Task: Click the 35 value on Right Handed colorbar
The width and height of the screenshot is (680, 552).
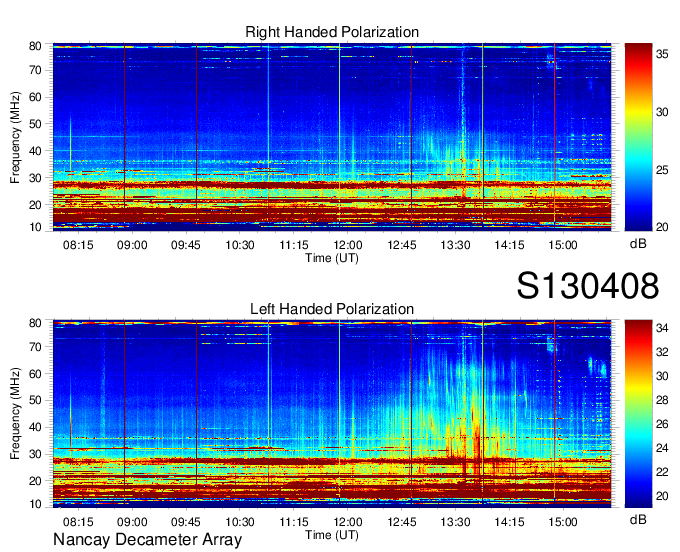Action: point(662,54)
